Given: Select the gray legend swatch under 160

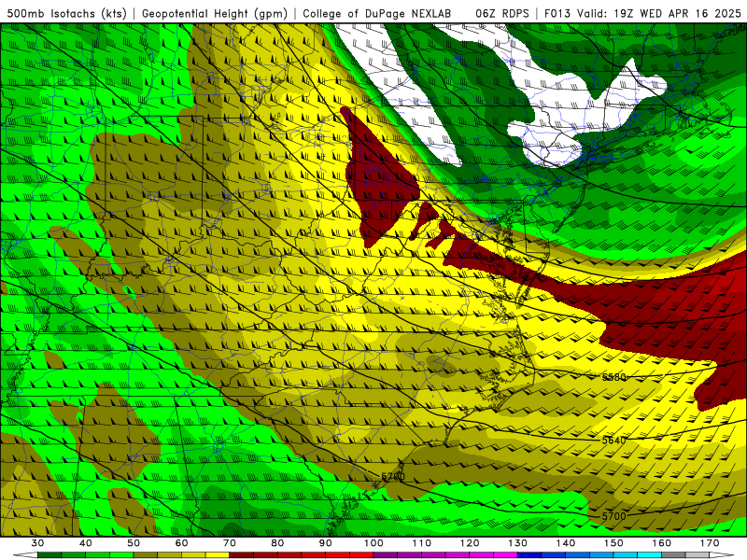Looking at the screenshot, I should coord(673,555).
